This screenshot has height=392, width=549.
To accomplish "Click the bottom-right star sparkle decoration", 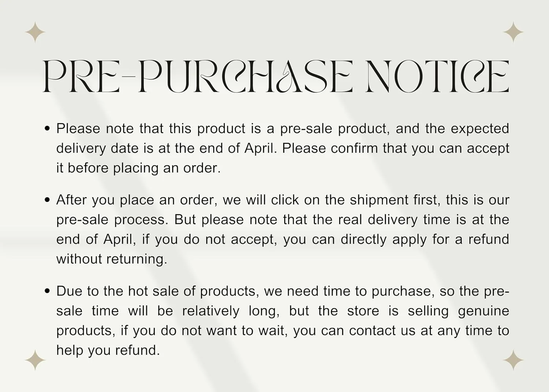I will [513, 360].
